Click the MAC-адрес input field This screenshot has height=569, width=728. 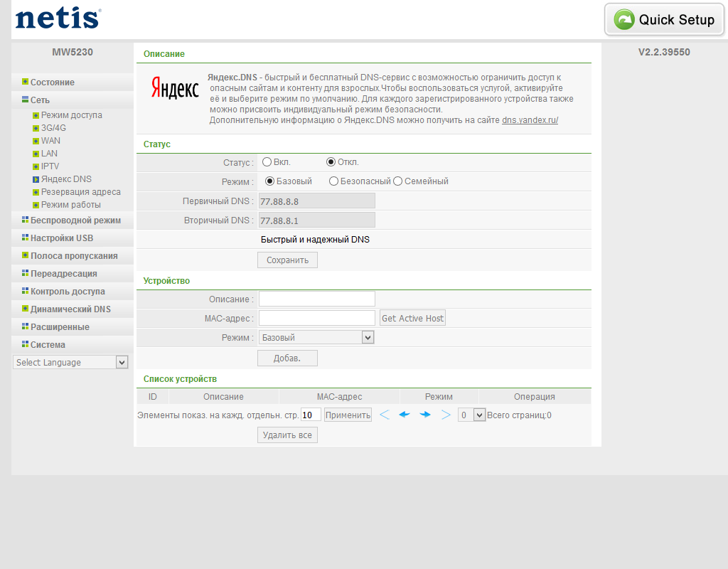[x=316, y=318]
